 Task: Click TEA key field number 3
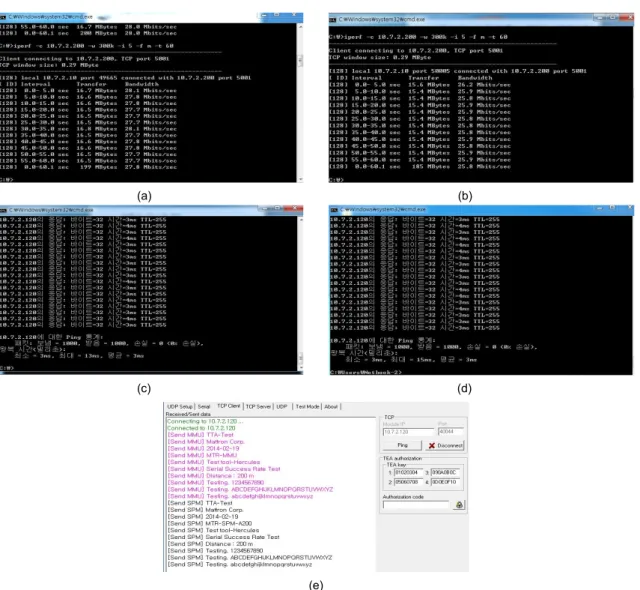click(x=445, y=472)
